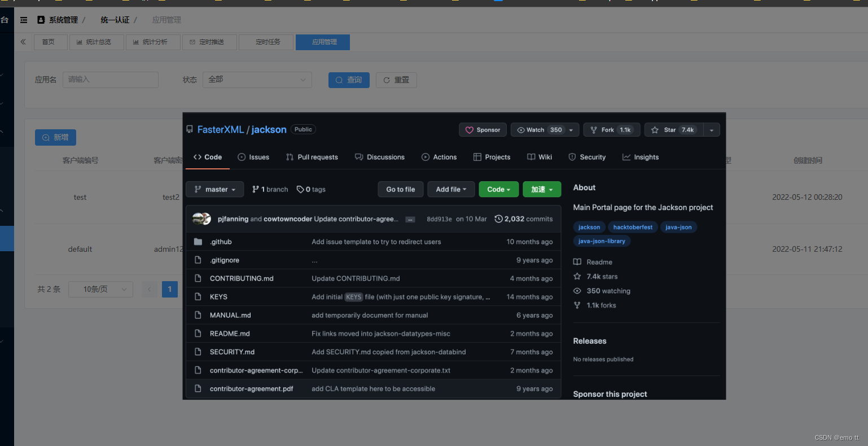Click the Fork button
This screenshot has height=446, width=868.
click(612, 130)
